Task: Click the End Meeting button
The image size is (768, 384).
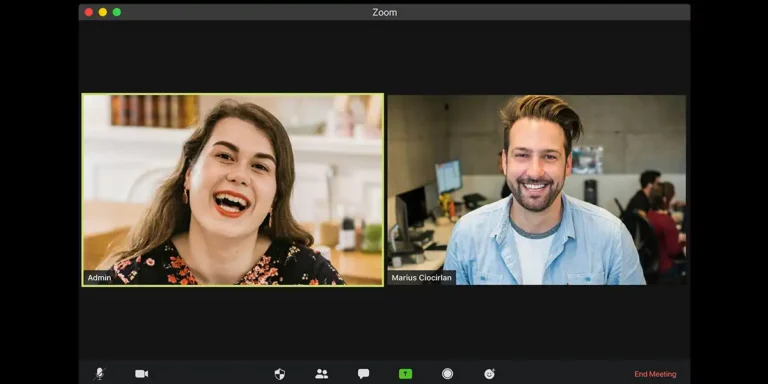Action: point(655,374)
